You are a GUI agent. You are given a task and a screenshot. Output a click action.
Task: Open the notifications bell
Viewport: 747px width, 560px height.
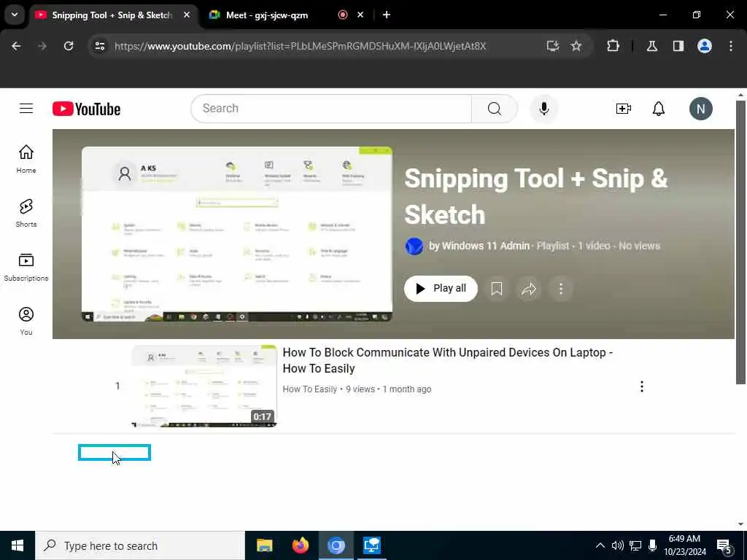click(x=659, y=109)
